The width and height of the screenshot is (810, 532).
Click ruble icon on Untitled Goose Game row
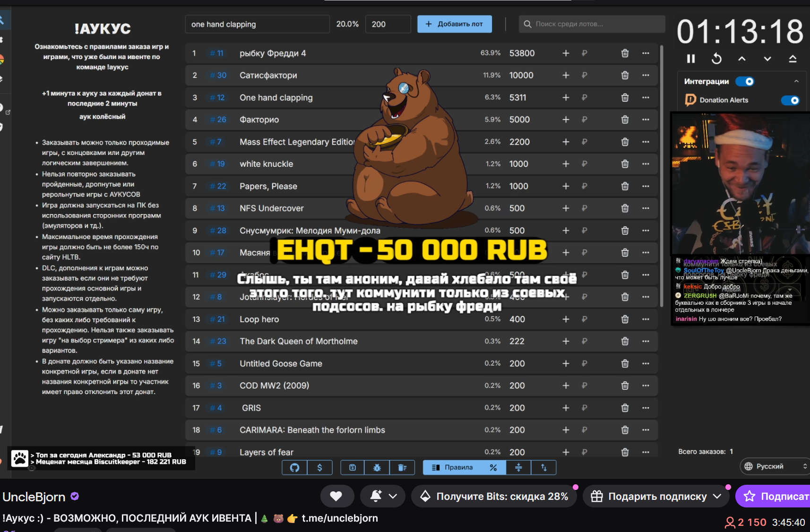(585, 364)
